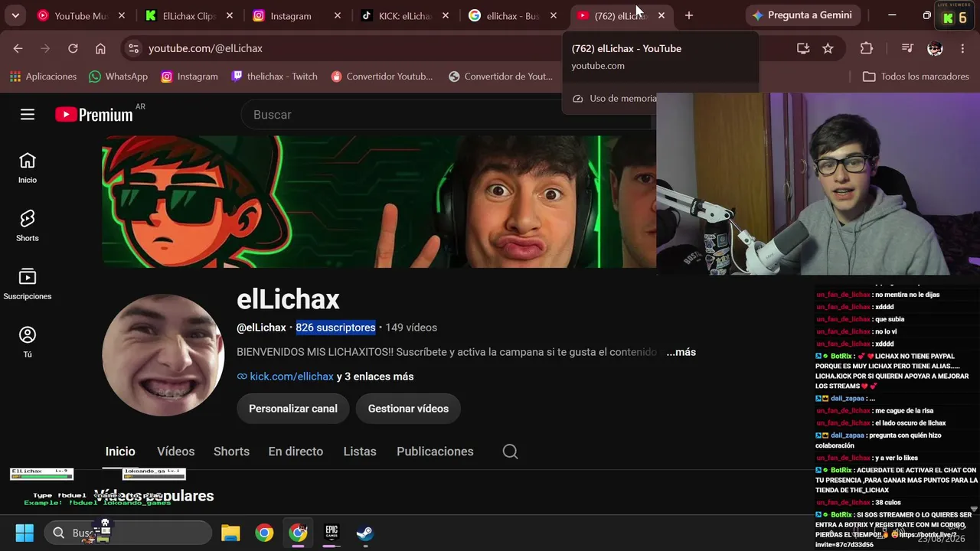Open the YouTube guide hamburger menu

(x=28, y=115)
